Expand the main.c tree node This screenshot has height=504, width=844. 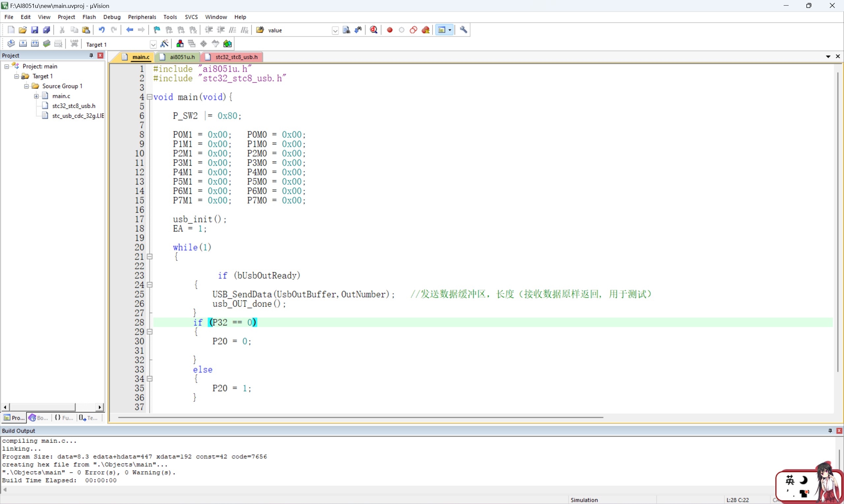pos(36,96)
